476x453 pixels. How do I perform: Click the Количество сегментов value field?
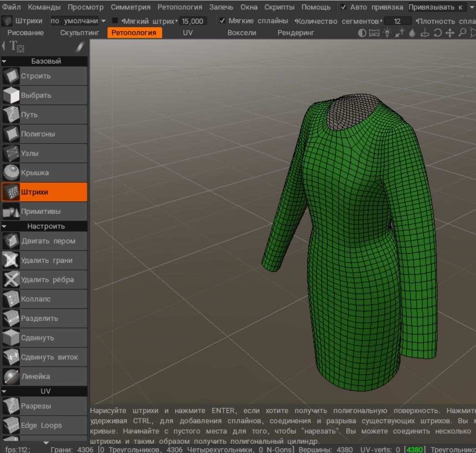pyautogui.click(x=397, y=21)
